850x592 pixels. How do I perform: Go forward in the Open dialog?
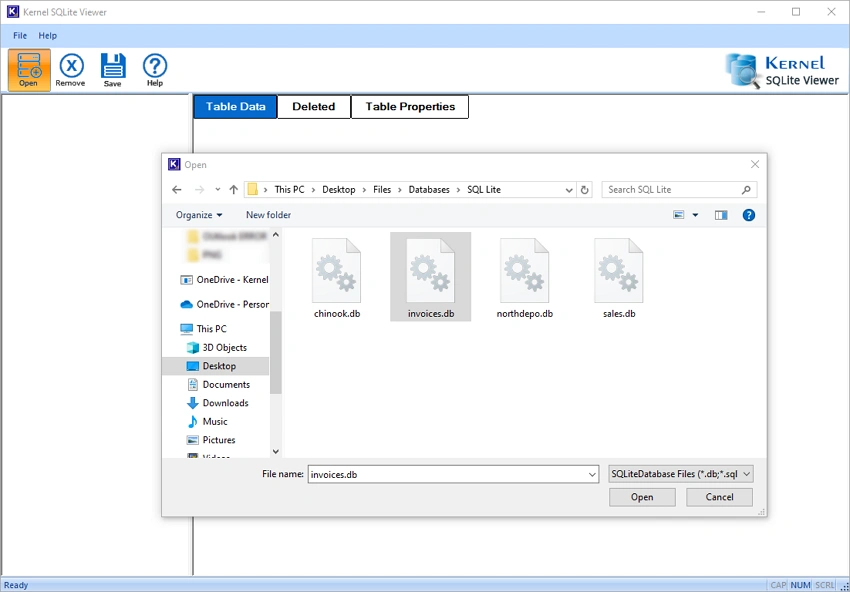pos(199,190)
